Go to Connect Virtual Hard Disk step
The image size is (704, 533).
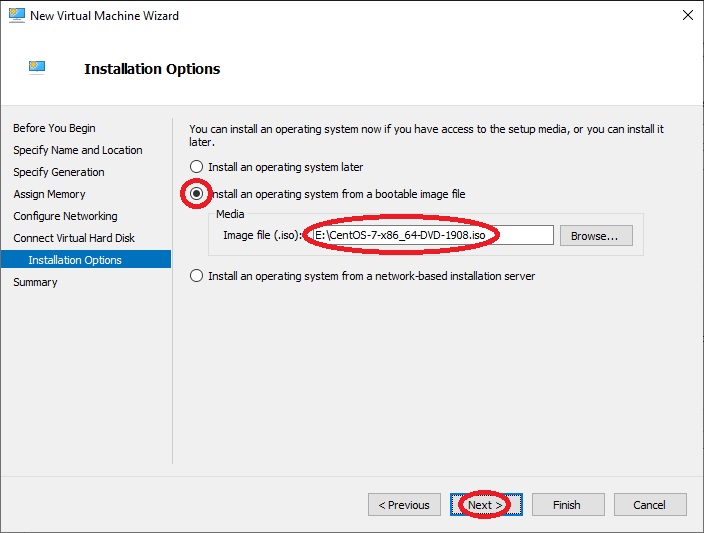point(74,238)
